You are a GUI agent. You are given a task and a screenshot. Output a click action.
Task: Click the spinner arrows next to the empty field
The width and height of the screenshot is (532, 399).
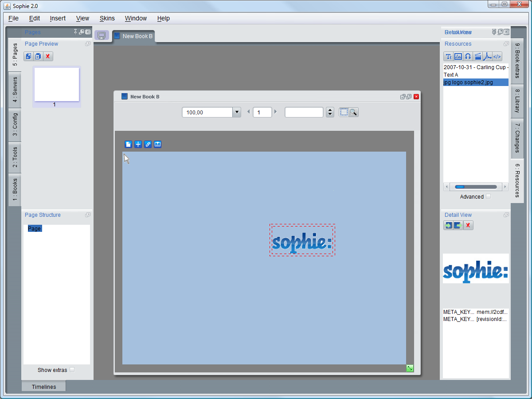click(x=330, y=113)
